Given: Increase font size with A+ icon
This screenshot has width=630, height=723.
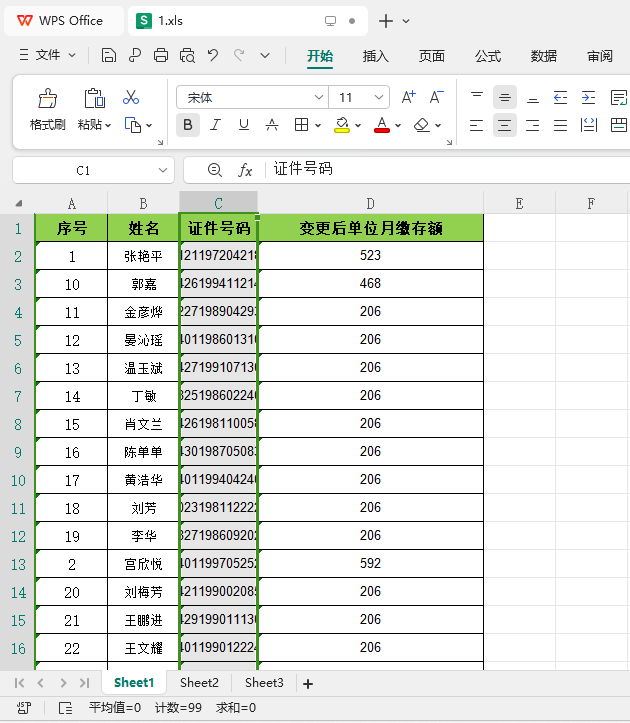Looking at the screenshot, I should coord(408,97).
